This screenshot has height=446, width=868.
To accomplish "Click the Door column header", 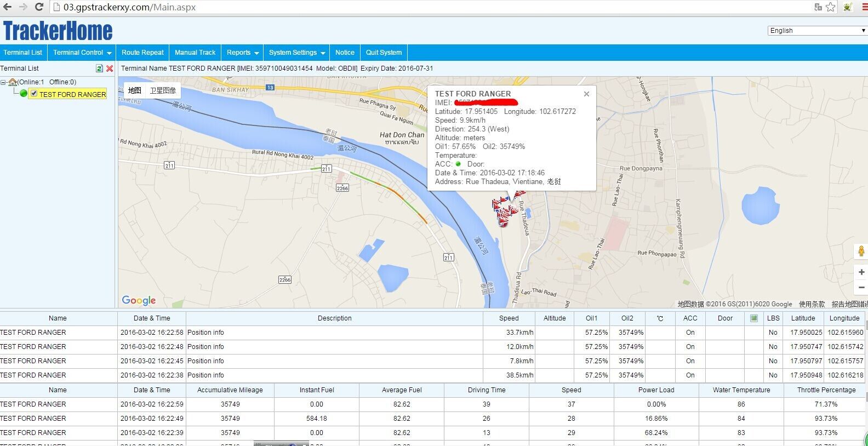I will pos(725,318).
